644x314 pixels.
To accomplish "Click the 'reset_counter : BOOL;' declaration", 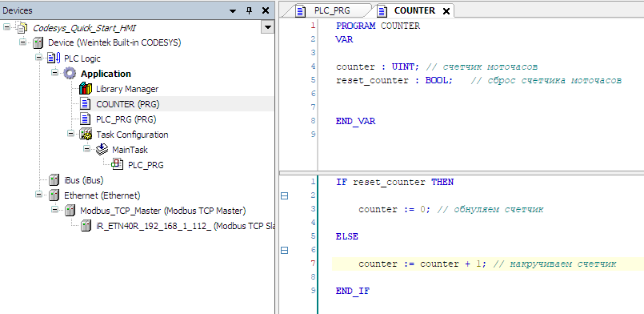I will click(394, 80).
